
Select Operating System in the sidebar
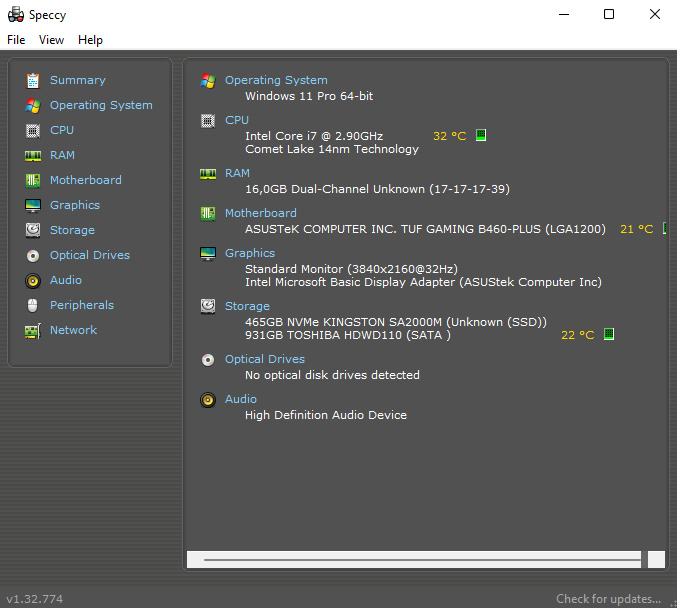pyautogui.click(x=101, y=105)
